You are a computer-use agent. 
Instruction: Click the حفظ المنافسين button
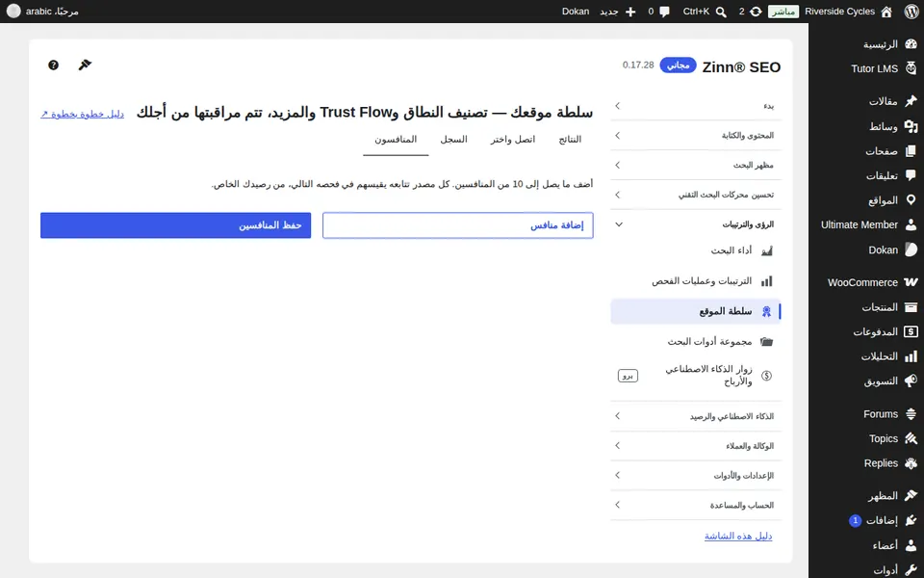tap(175, 225)
